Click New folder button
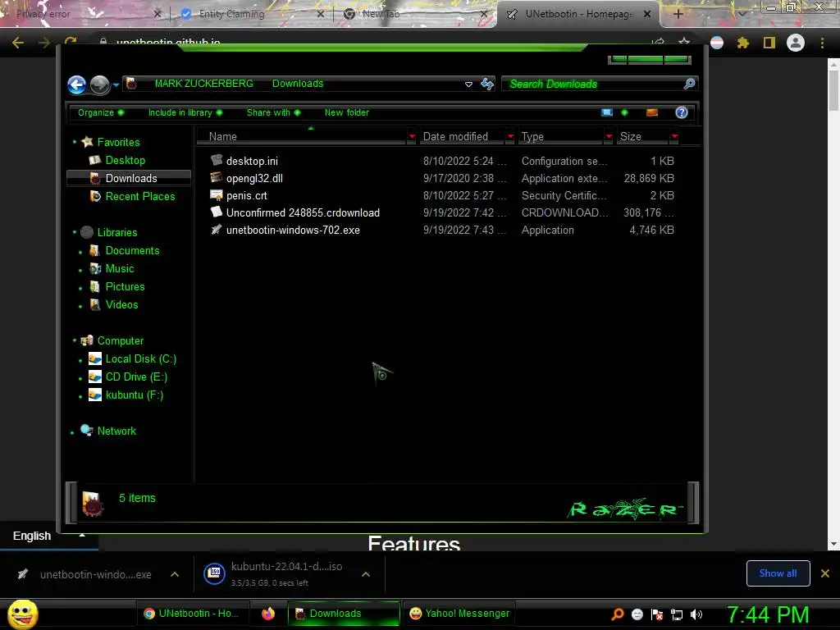This screenshot has height=630, width=840. (347, 112)
